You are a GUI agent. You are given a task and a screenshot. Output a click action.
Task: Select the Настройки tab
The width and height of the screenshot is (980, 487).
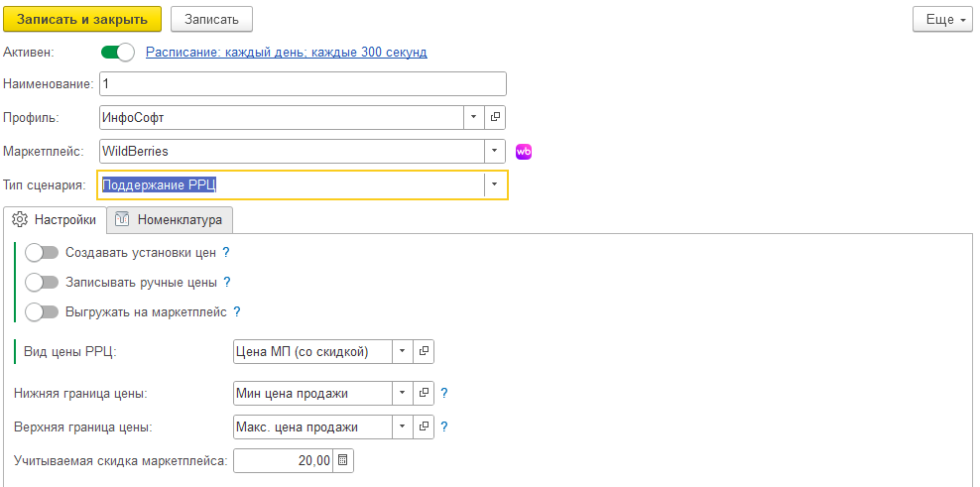point(55,219)
